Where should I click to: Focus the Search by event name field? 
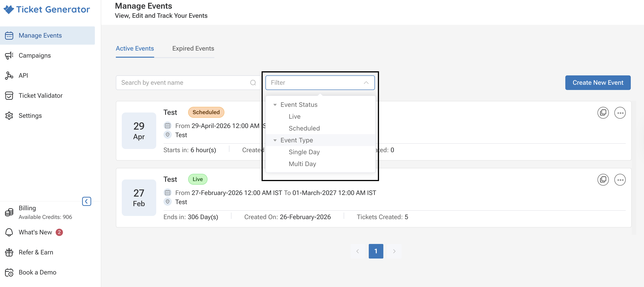[x=189, y=83]
